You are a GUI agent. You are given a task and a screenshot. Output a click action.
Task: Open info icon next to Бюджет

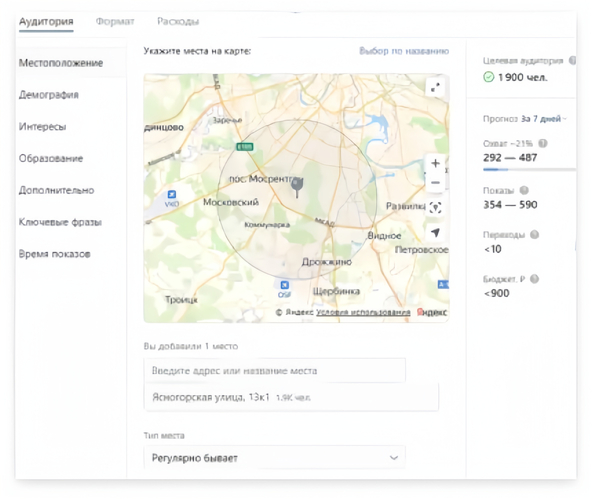(x=534, y=279)
